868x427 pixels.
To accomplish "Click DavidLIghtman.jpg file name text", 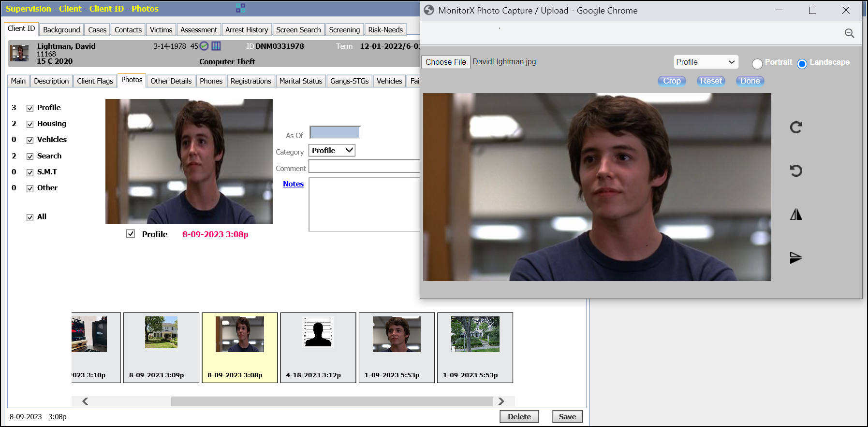I will (x=504, y=61).
